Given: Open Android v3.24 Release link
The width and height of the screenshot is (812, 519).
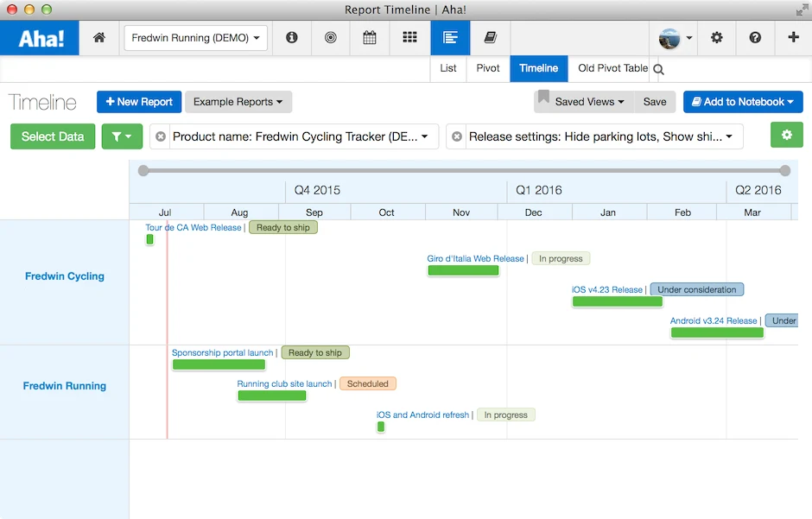Looking at the screenshot, I should coord(714,321).
